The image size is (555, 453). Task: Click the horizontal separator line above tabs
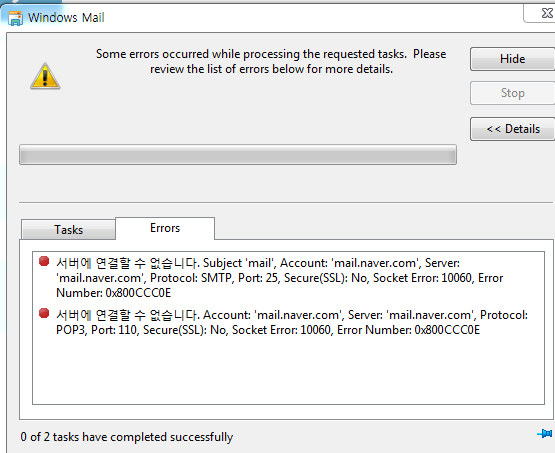pos(286,203)
